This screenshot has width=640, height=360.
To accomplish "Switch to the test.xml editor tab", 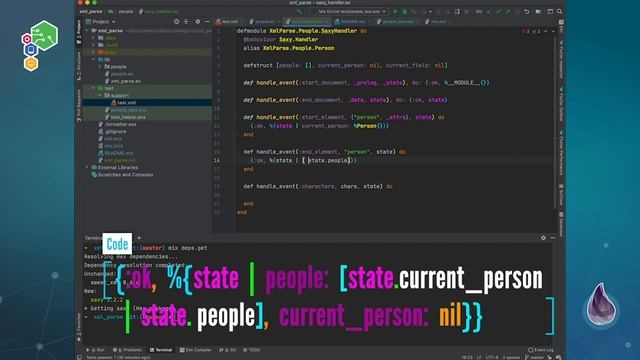I will [228, 22].
